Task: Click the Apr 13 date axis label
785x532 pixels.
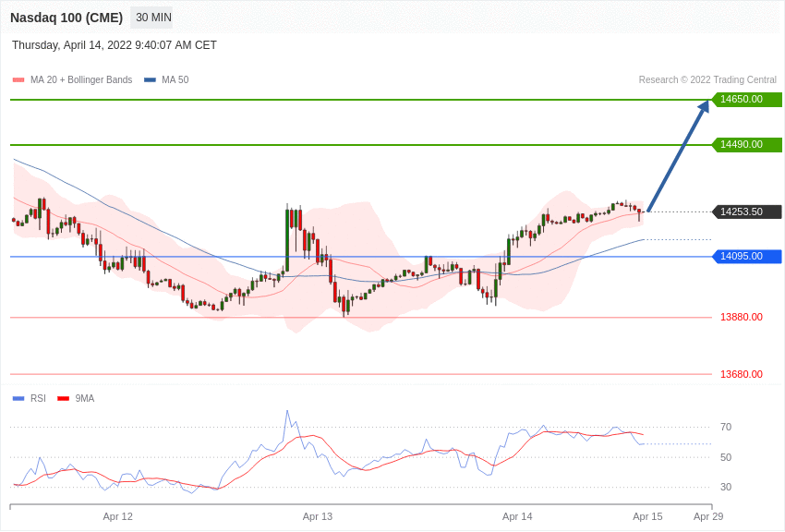Action: coord(318,516)
